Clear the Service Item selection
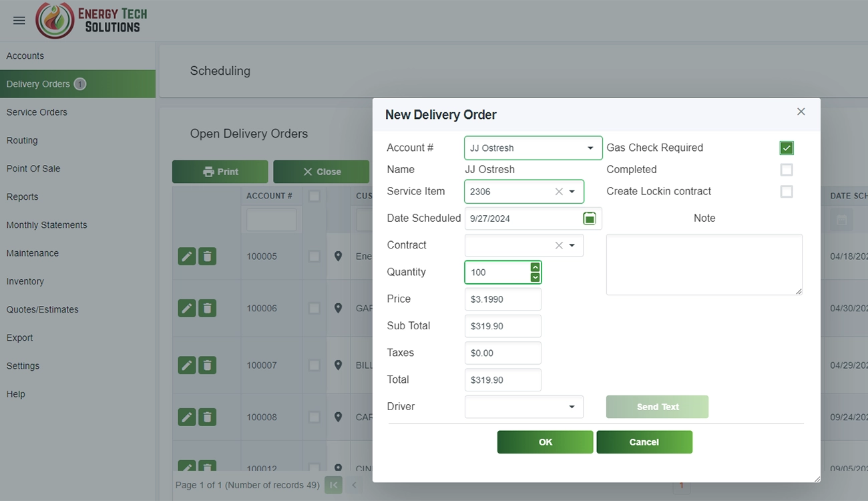The image size is (868, 501). click(x=559, y=192)
